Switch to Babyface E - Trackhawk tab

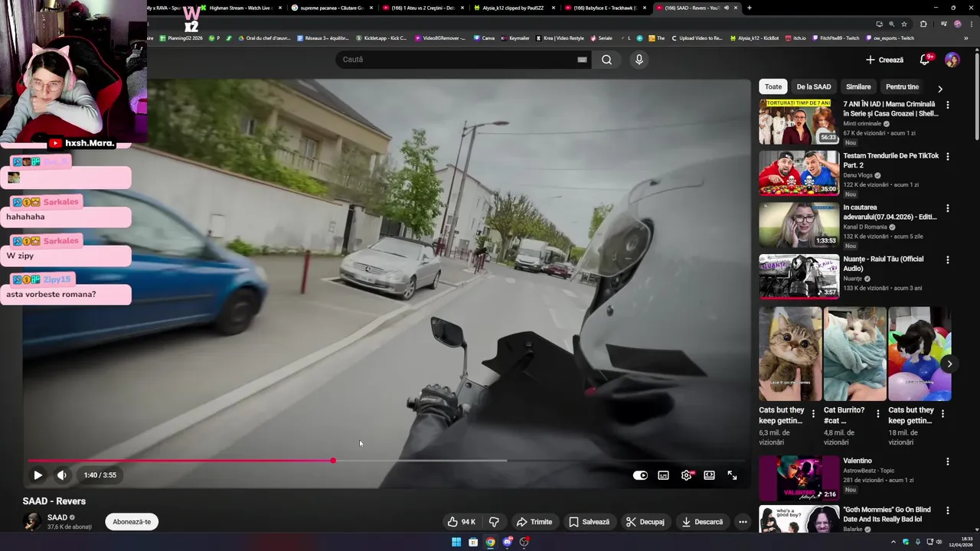click(x=606, y=8)
